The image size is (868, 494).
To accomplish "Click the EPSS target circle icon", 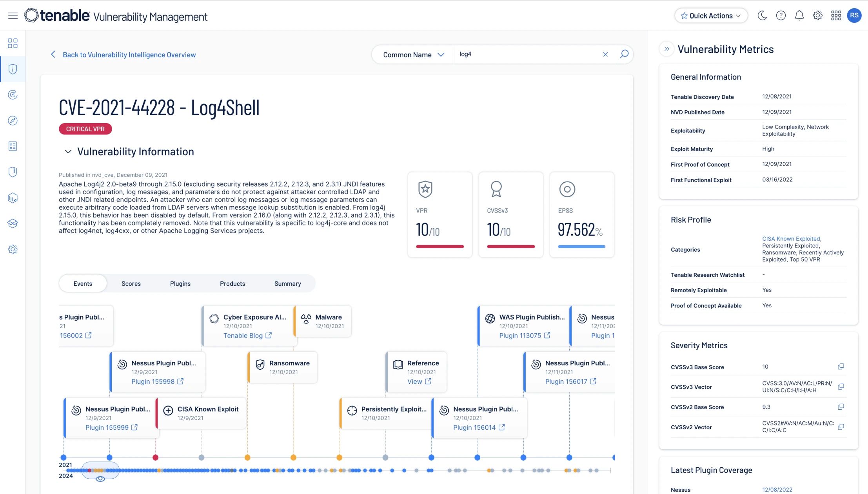I will tap(567, 189).
